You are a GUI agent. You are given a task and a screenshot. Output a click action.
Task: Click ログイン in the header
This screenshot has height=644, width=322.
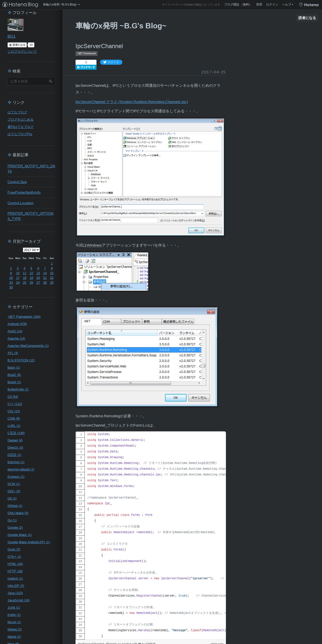(x=272, y=5)
